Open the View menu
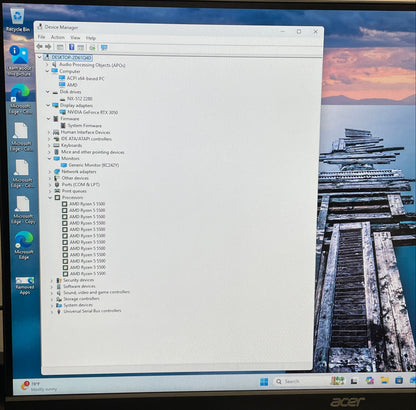Screen dimensions: 416x410 pyautogui.click(x=75, y=37)
